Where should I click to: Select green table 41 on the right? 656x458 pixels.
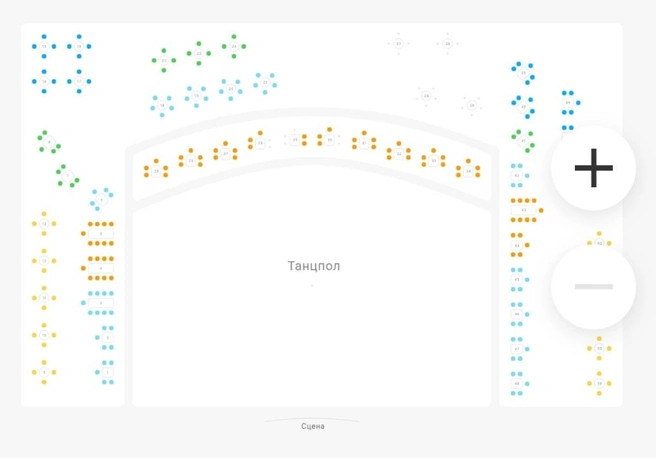click(x=523, y=141)
